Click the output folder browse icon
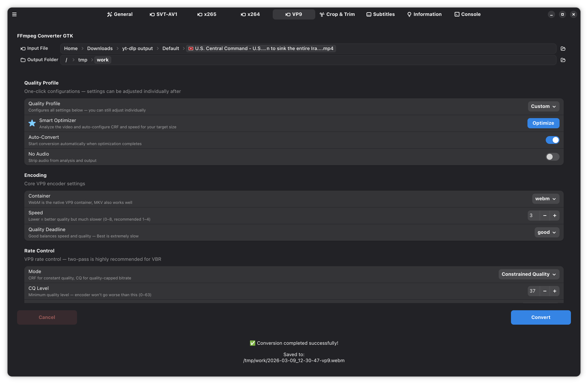 pos(563,60)
